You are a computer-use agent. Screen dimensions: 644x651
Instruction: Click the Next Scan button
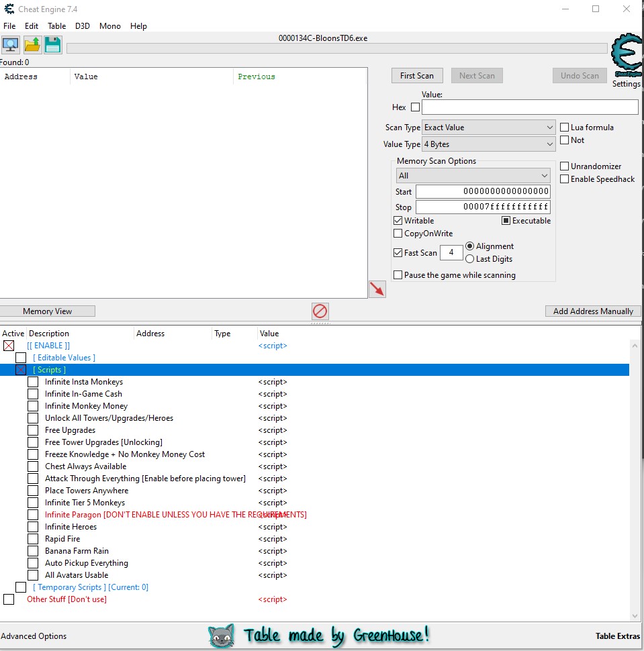[x=477, y=76]
